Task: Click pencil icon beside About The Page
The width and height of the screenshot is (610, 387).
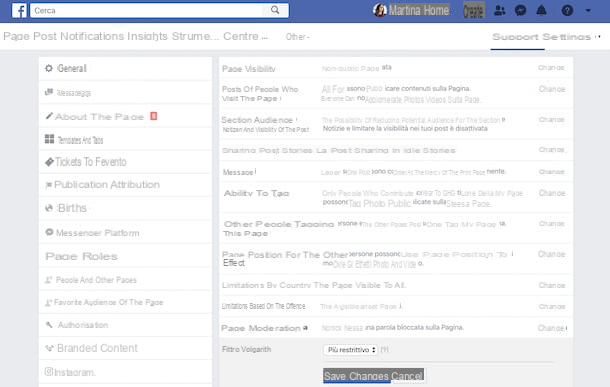Action: (x=49, y=116)
